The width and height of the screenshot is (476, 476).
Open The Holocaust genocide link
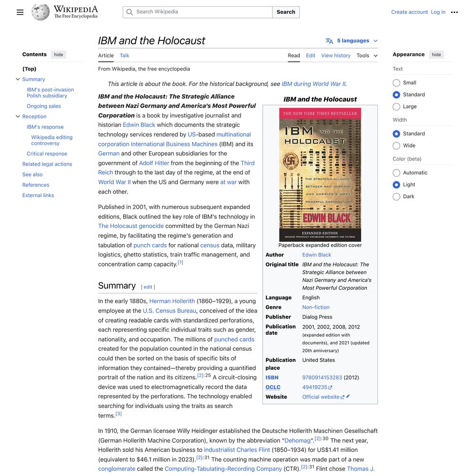click(x=131, y=226)
